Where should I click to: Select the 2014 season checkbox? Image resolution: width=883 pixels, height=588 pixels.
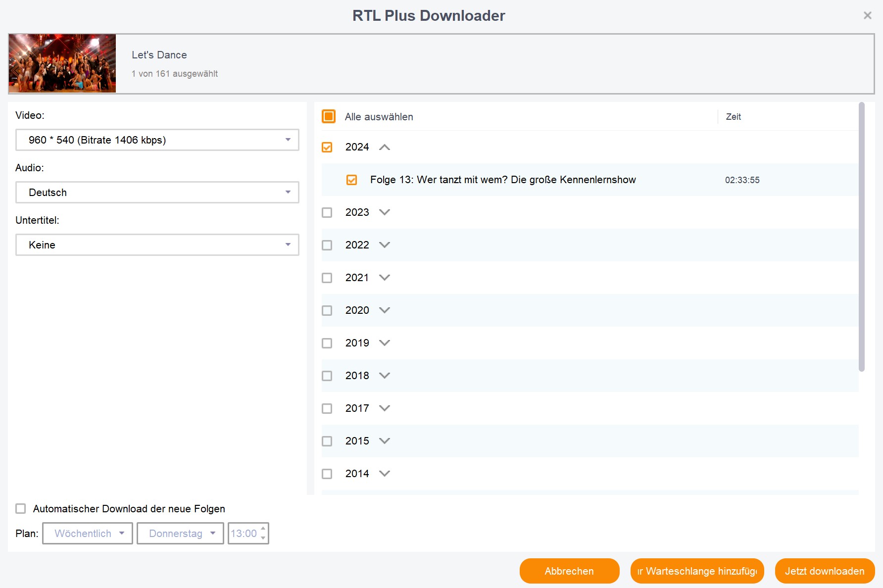[x=327, y=474]
